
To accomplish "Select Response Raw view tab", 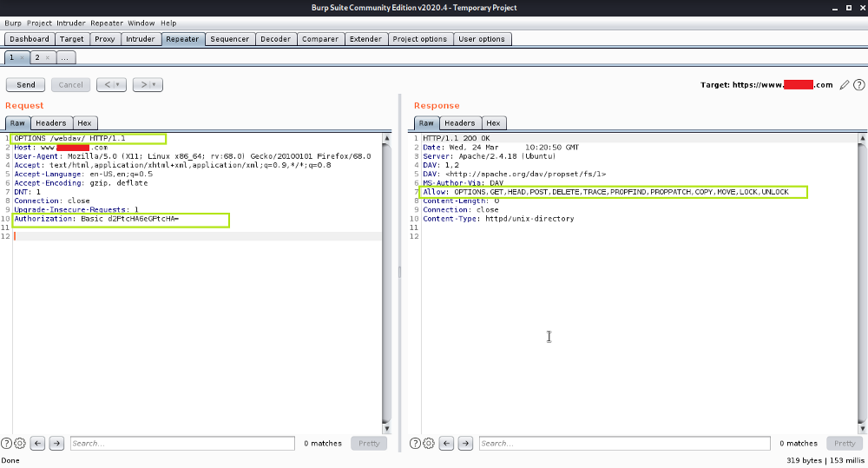I will pyautogui.click(x=426, y=123).
